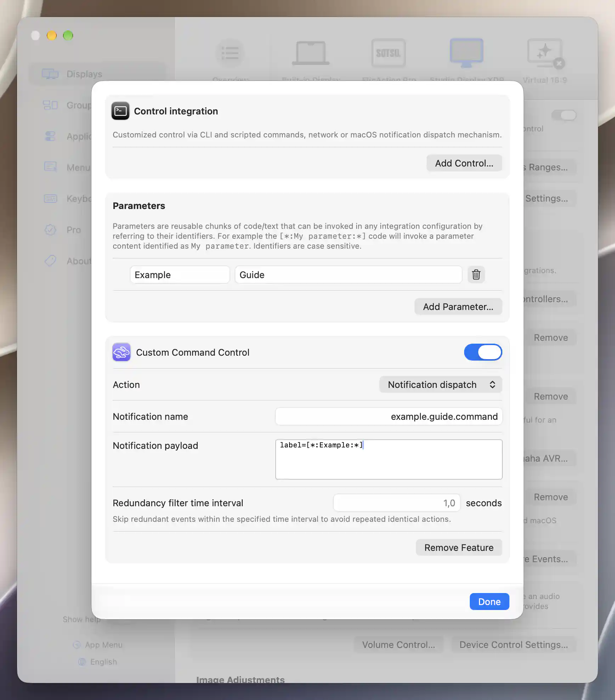Click the Application sidebar icon in background
615x700 pixels.
(x=50, y=136)
